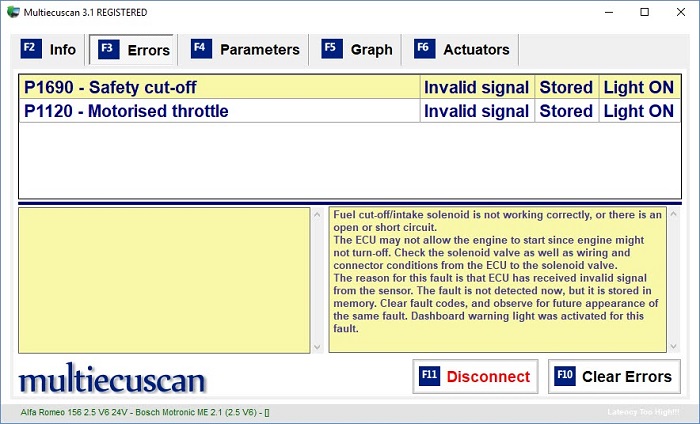This screenshot has height=424, width=700.
Task: Click the F5 key icon
Action: point(332,49)
